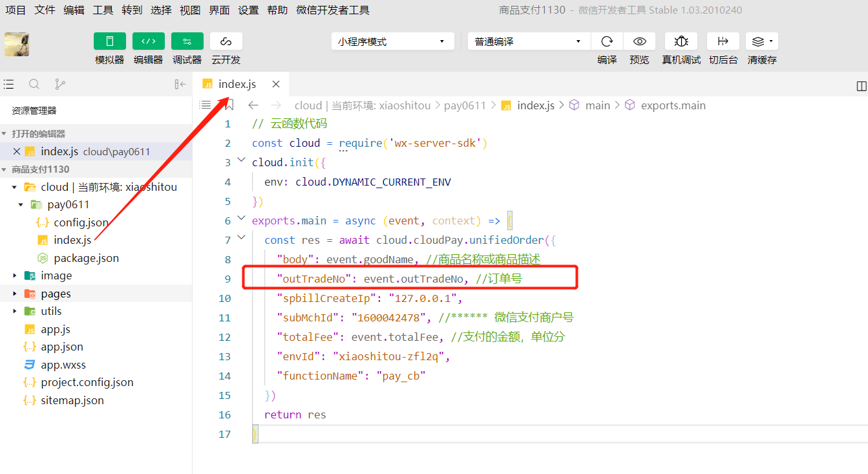The image size is (868, 474).
Task: Fold code at line 3 cloud.init
Action: pos(241,160)
